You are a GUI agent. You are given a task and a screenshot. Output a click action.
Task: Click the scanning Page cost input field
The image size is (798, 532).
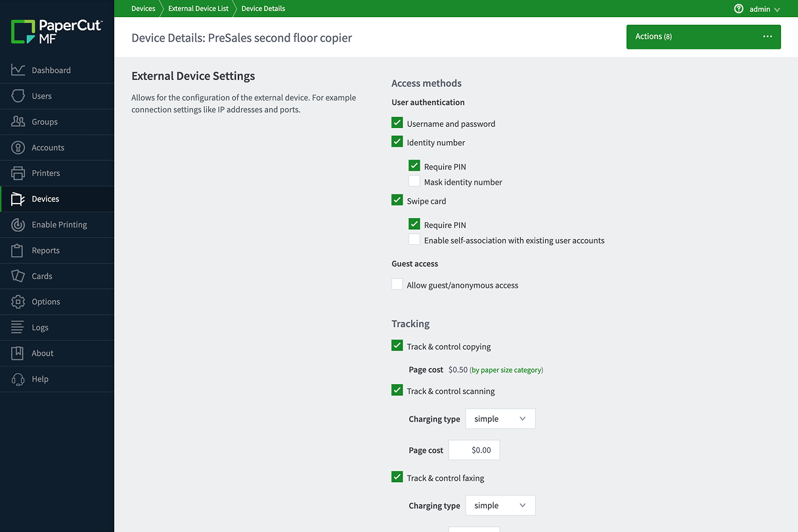(474, 450)
